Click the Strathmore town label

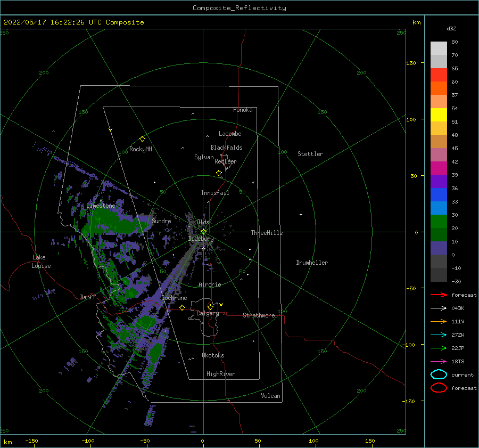(259, 315)
